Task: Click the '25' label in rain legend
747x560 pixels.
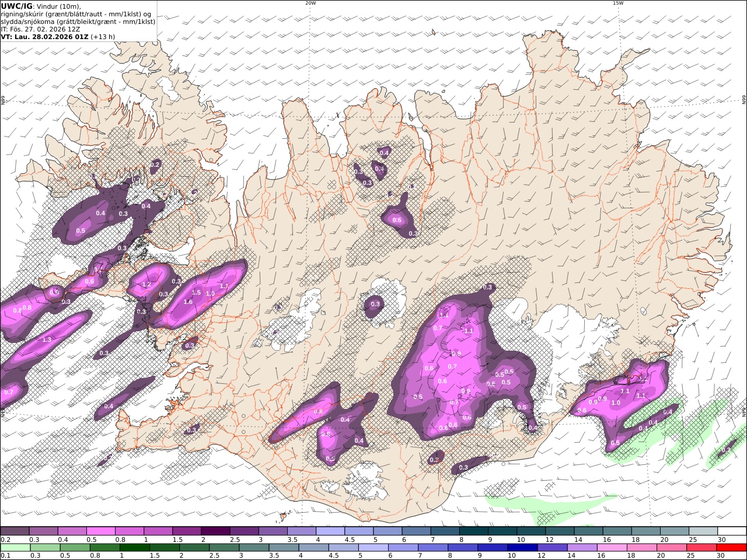Action: 690,556
